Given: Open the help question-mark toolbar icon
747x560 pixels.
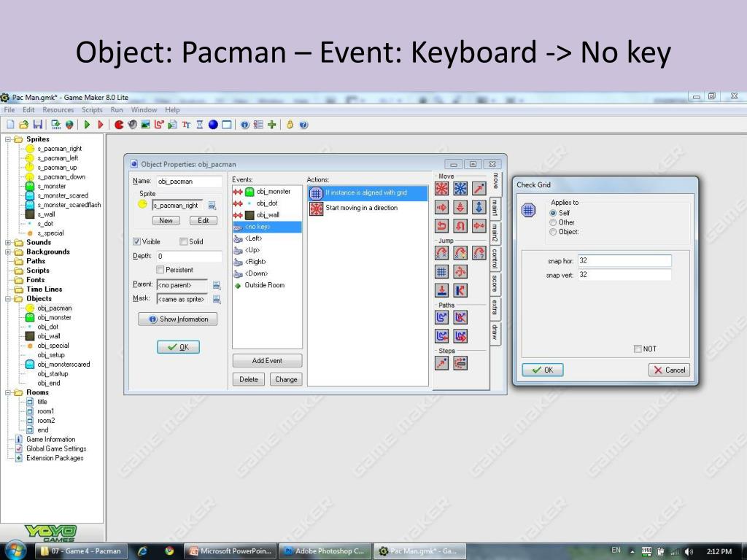Looking at the screenshot, I should coord(303,125).
